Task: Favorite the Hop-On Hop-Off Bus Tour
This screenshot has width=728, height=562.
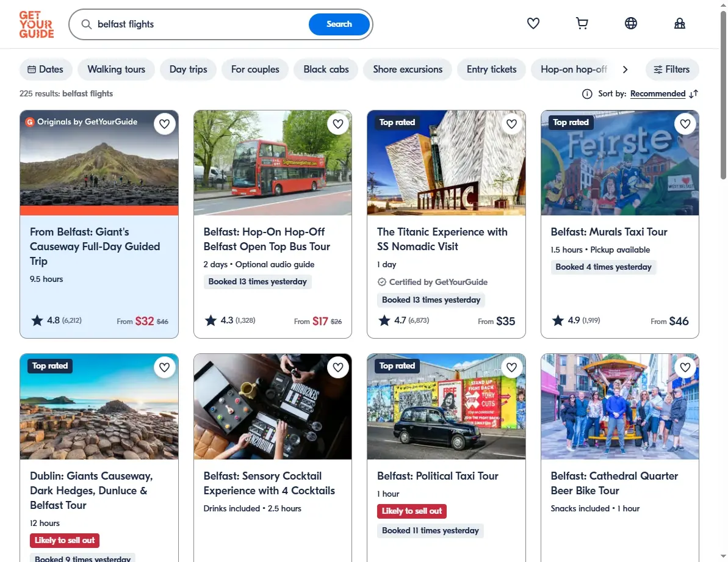Action: coord(338,124)
